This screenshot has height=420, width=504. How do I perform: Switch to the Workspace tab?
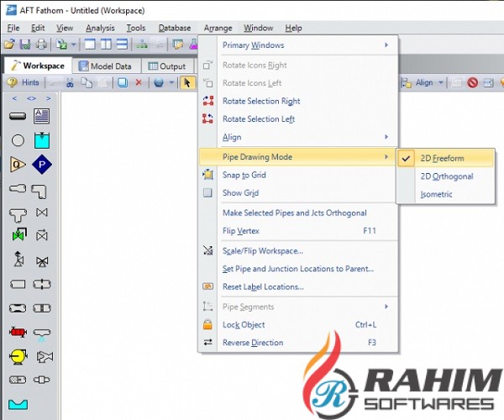pyautogui.click(x=38, y=66)
